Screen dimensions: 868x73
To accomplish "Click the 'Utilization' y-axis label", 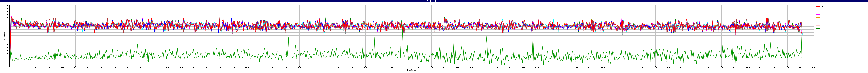I will (4, 36).
